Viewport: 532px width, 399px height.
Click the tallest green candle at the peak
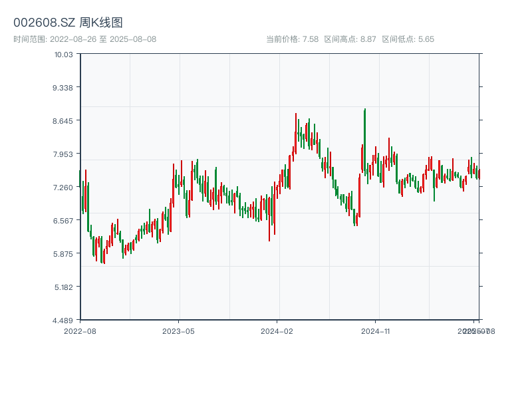point(364,143)
